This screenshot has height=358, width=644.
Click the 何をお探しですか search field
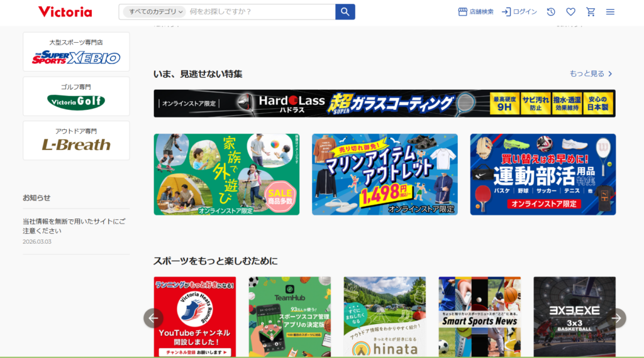[261, 12]
